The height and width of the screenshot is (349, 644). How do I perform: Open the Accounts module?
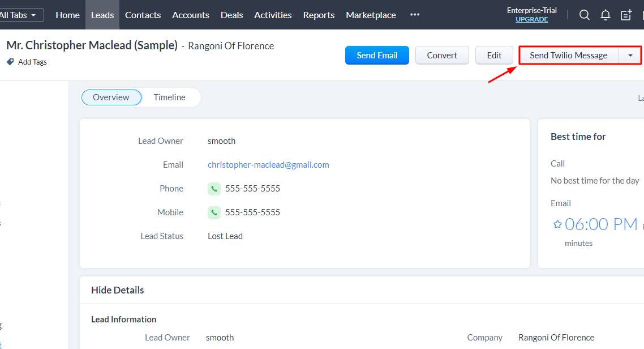pyautogui.click(x=191, y=15)
